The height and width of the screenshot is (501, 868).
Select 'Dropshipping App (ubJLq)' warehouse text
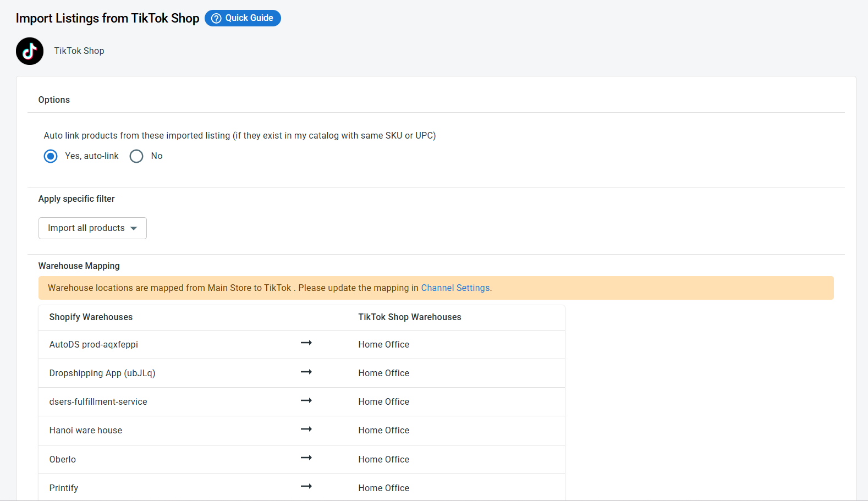click(x=102, y=373)
